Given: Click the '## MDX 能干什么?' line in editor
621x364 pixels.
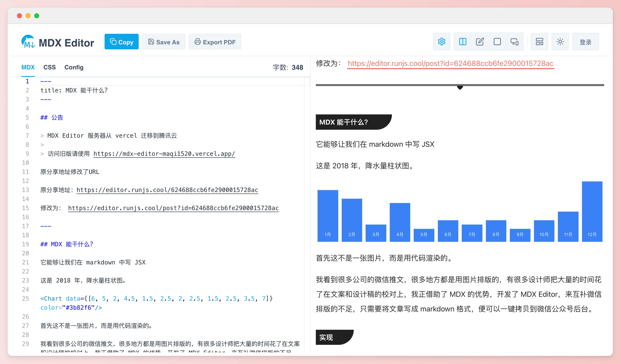Looking at the screenshot, I should pyautogui.click(x=67, y=244).
